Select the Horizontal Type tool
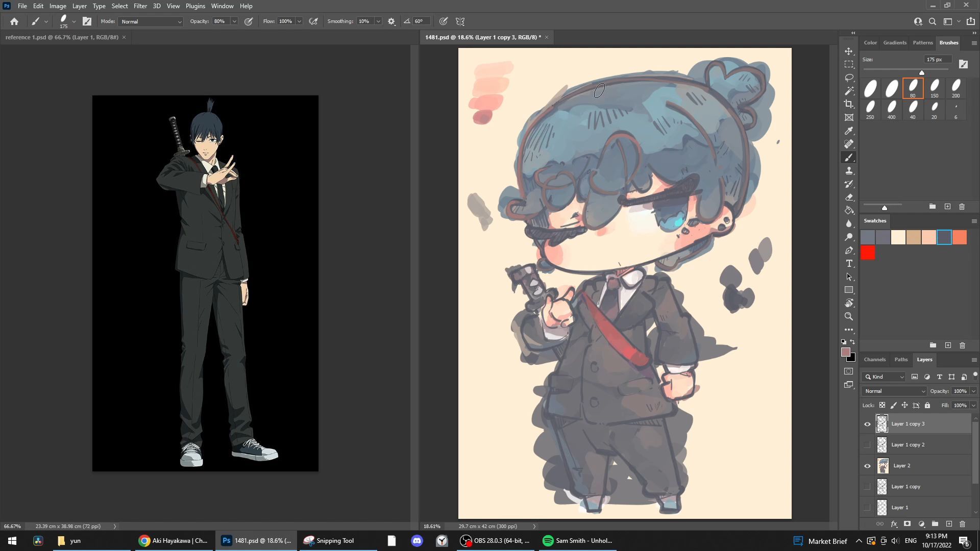 (x=849, y=264)
